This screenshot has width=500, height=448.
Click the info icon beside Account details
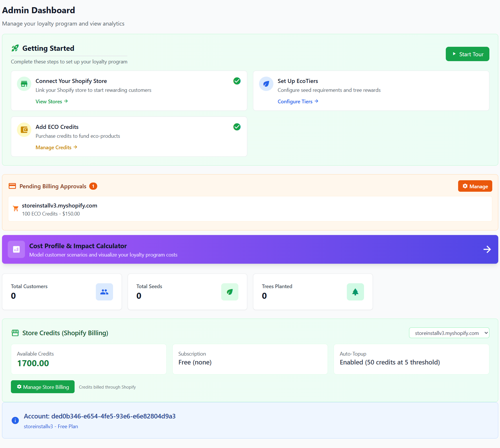(15, 420)
